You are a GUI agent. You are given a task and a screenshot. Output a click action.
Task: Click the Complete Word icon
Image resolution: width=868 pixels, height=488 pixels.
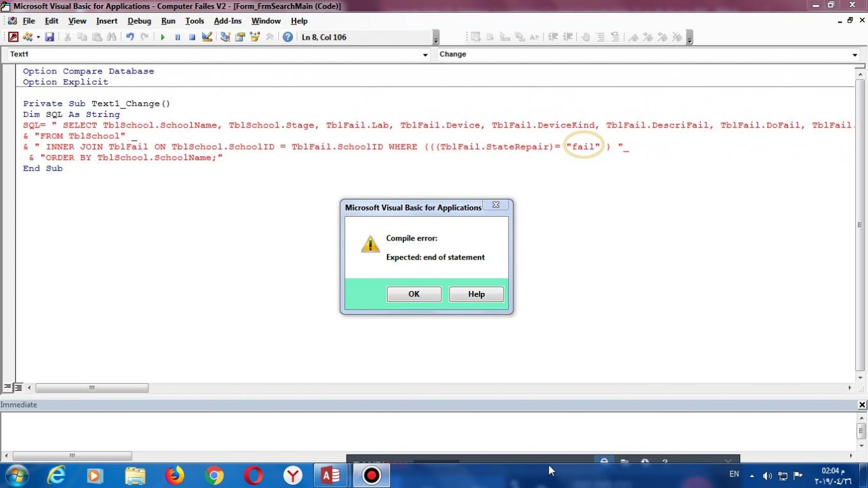coord(534,37)
